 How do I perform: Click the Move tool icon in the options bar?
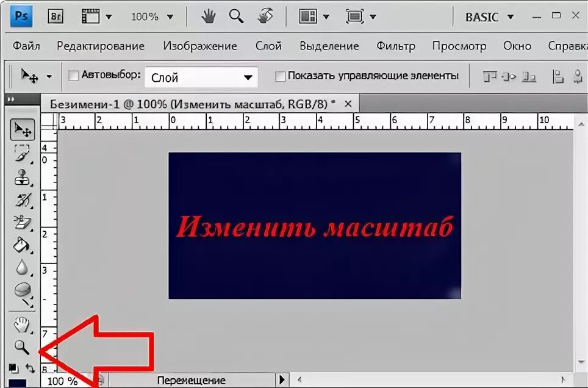pyautogui.click(x=30, y=76)
